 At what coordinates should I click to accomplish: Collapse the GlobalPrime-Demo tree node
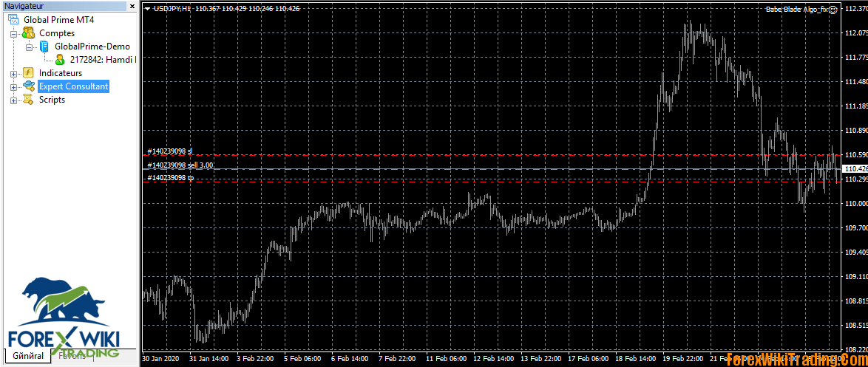point(29,47)
